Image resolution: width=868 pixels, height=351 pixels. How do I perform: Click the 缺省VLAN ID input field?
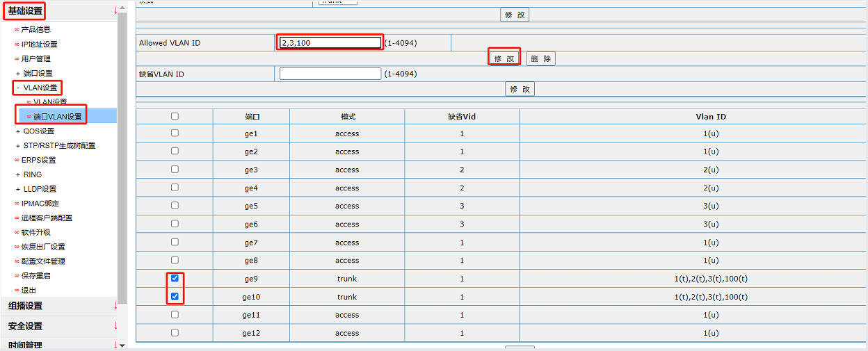coord(330,74)
